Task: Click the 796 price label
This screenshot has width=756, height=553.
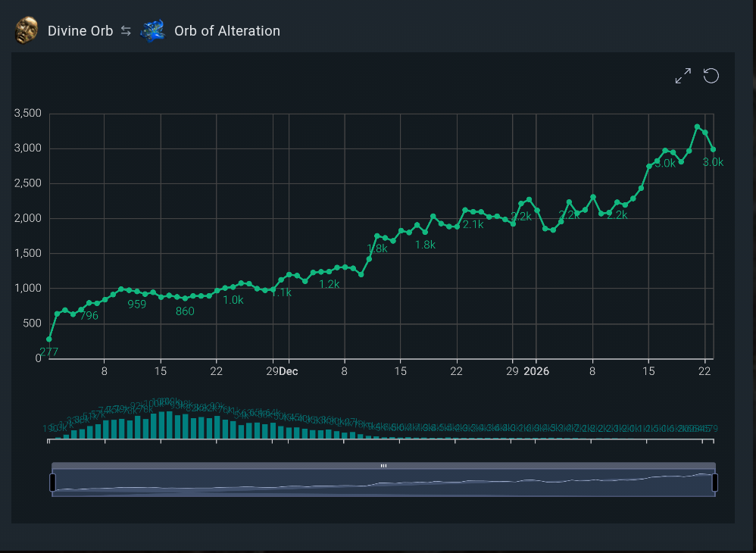Action: click(x=89, y=316)
